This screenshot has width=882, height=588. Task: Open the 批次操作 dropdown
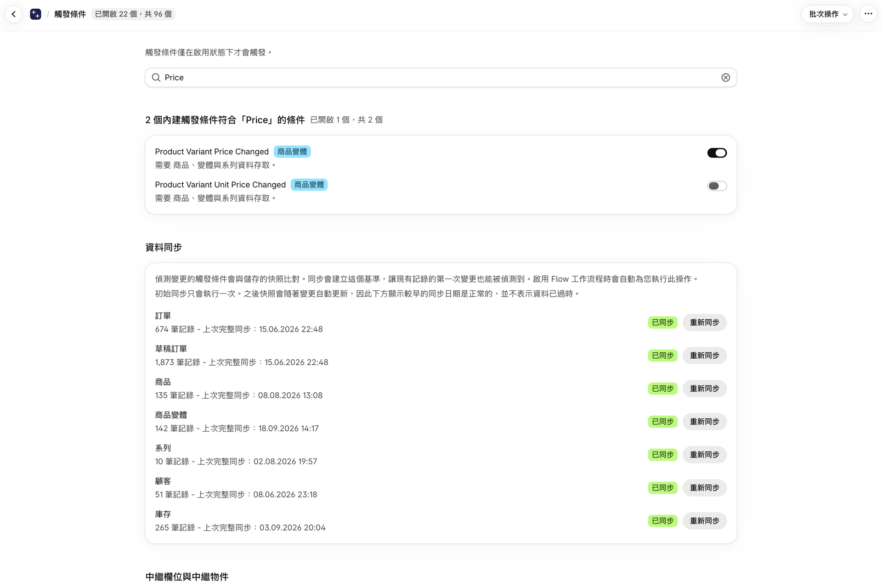coord(827,14)
